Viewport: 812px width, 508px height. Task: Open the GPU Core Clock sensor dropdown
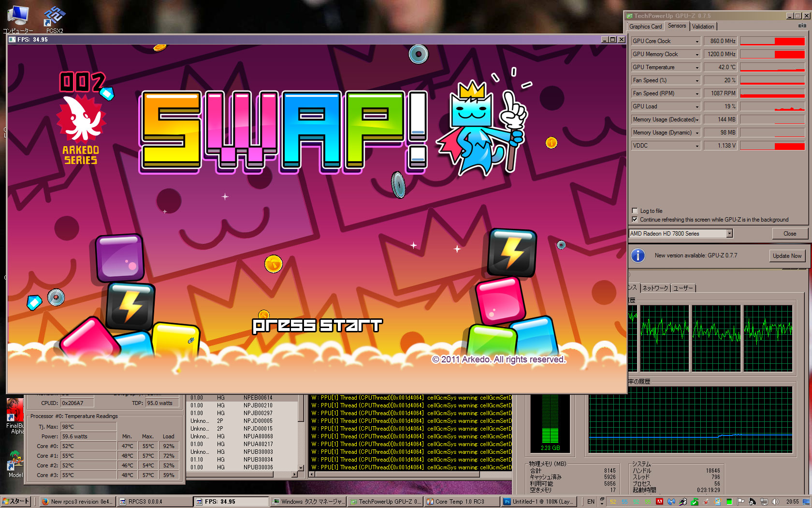[x=696, y=42]
